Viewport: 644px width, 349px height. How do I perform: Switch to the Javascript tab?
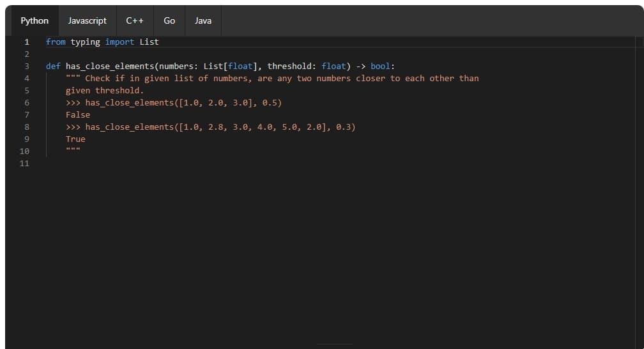[x=87, y=20]
